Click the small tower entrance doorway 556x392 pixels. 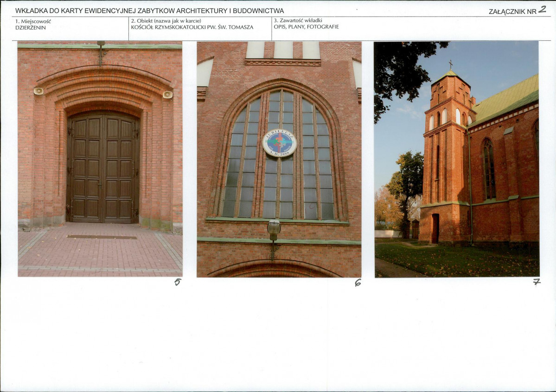[435, 228]
